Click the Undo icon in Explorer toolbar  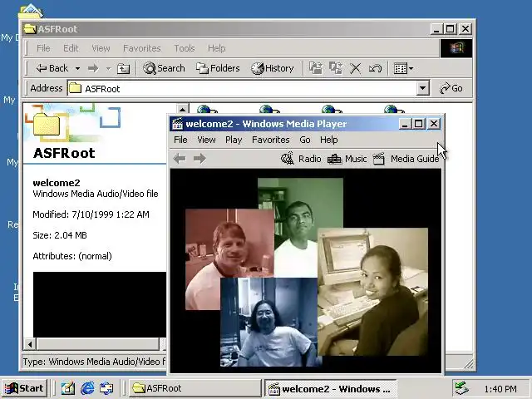click(375, 68)
